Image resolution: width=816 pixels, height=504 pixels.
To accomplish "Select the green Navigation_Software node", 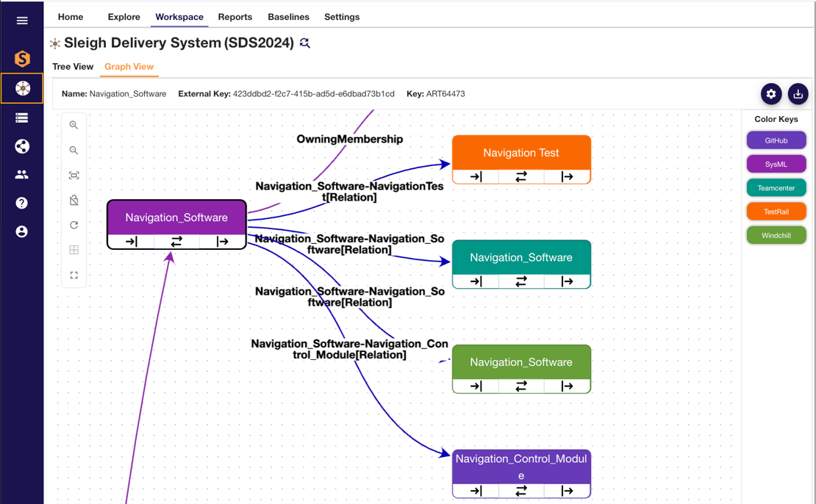I will pyautogui.click(x=521, y=362).
